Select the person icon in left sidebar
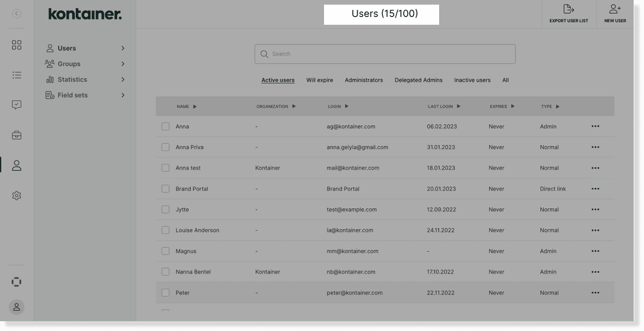Image resolution: width=644 pixels, height=331 pixels. (17, 165)
